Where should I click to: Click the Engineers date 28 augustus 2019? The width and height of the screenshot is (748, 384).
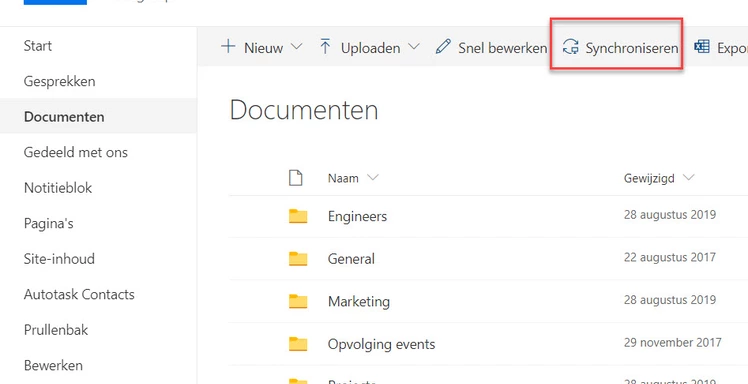[x=670, y=215]
